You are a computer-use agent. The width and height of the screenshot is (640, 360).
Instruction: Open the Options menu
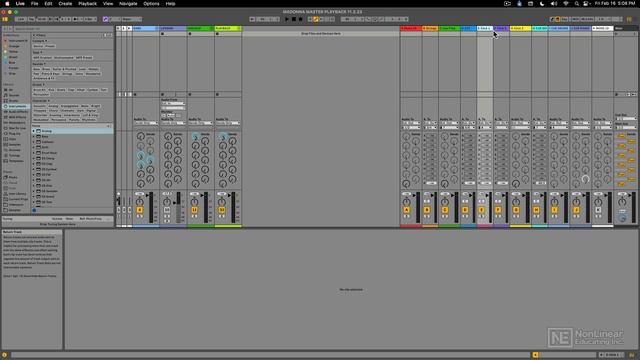151,4
